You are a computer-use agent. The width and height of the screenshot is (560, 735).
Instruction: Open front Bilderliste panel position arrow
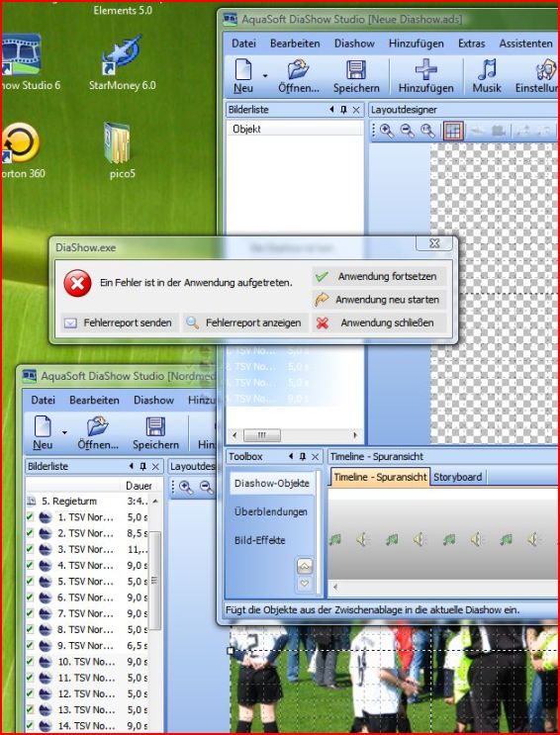331,110
